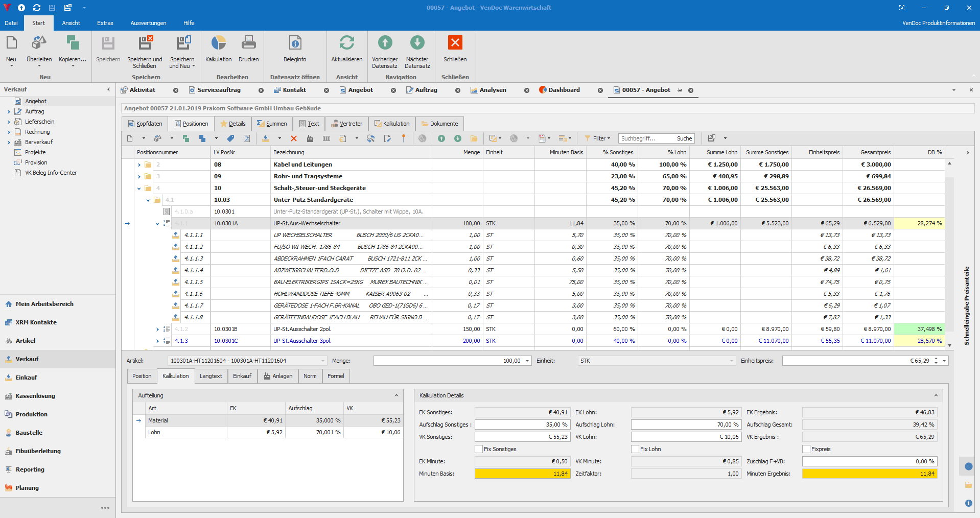This screenshot has width=980, height=518.
Task: Click Speichern und Schließen icon
Action: pyautogui.click(x=145, y=43)
